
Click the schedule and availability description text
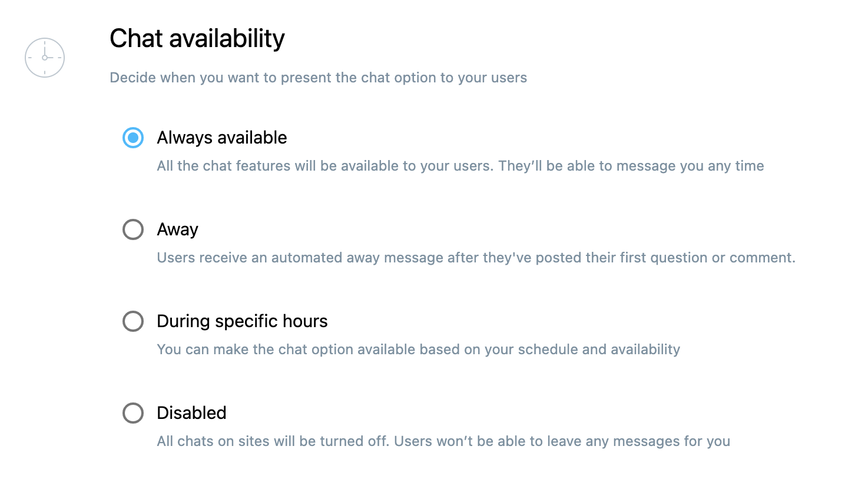tap(418, 349)
